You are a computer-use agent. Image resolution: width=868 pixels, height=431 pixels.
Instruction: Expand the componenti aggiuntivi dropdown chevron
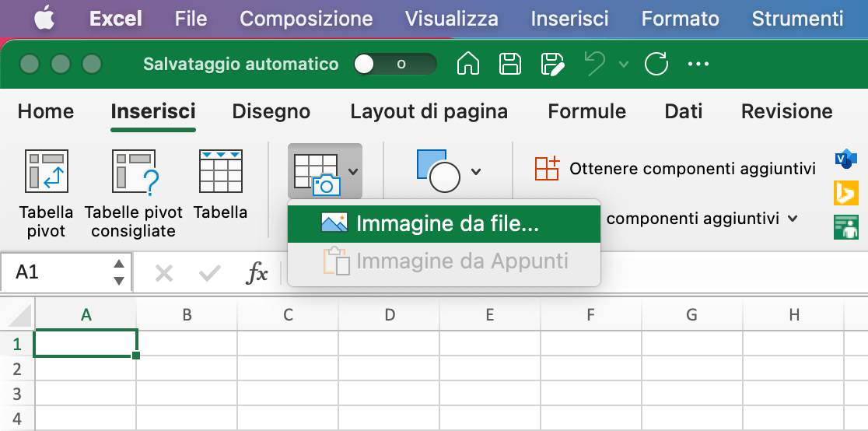tap(793, 219)
